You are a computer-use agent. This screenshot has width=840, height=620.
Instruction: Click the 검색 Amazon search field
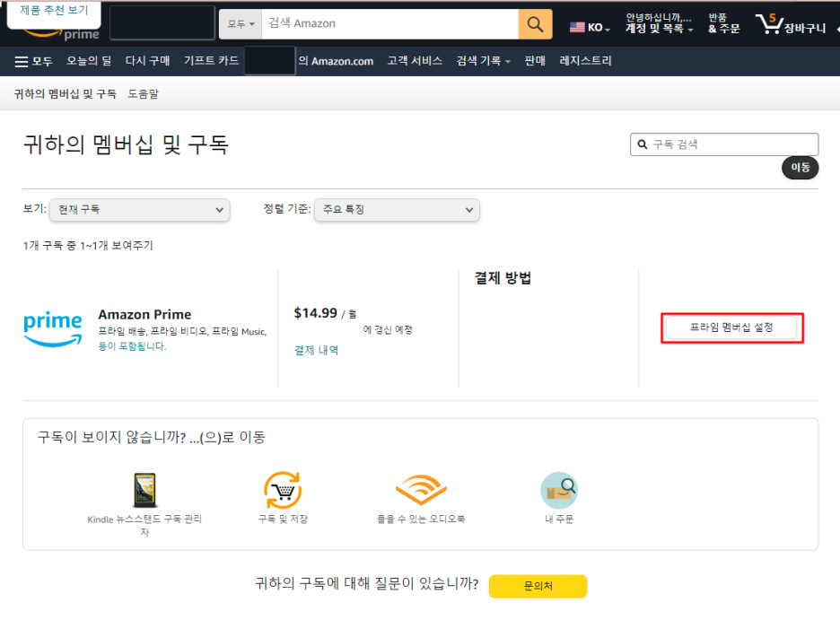click(390, 24)
